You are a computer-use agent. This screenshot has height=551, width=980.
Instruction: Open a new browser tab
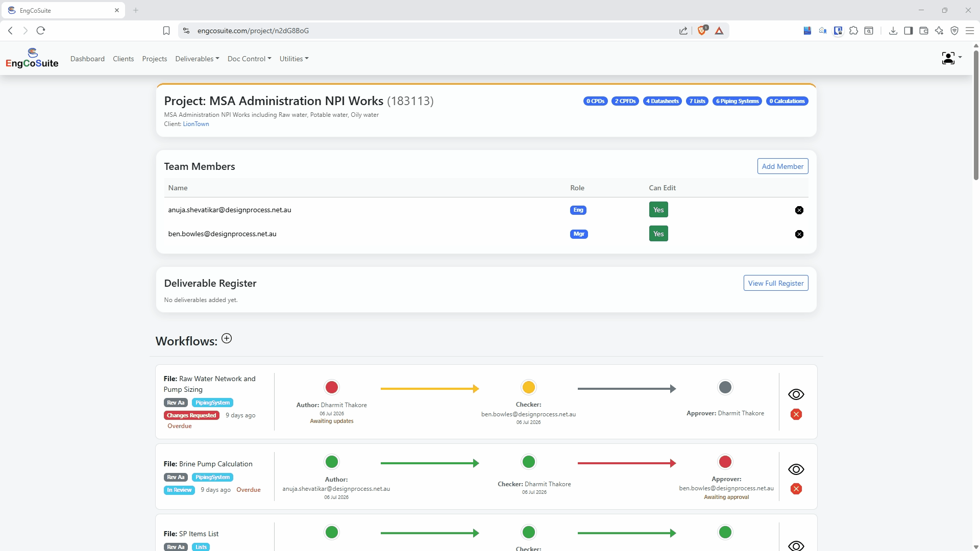(136, 10)
